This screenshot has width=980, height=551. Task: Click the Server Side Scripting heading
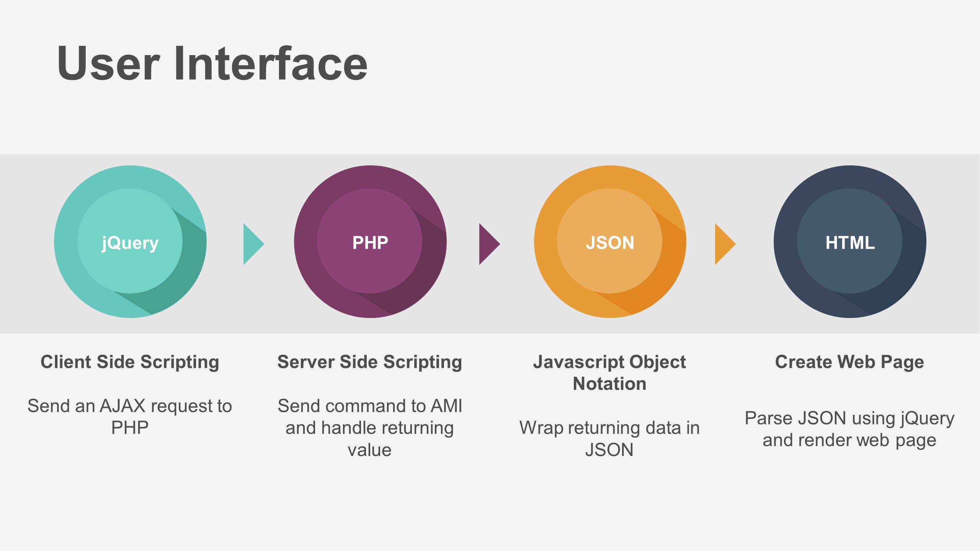(x=370, y=362)
